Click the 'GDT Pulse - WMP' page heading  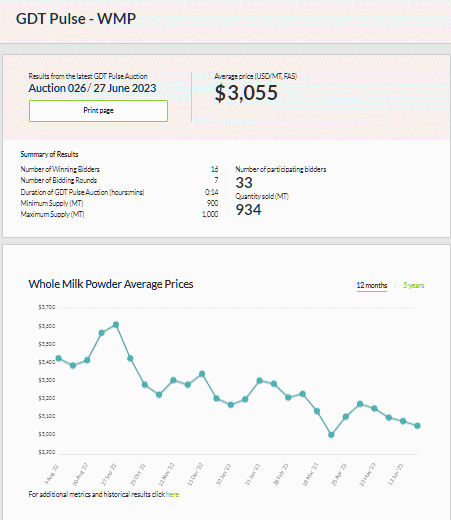coord(76,19)
